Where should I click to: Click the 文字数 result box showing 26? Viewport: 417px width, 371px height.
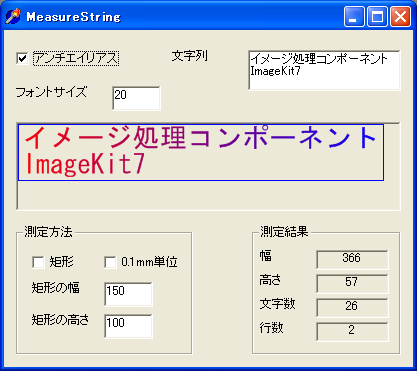(x=352, y=308)
